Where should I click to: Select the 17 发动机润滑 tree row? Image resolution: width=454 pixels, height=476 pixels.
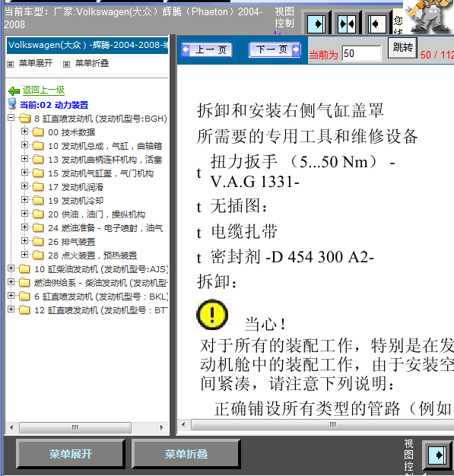(x=75, y=187)
